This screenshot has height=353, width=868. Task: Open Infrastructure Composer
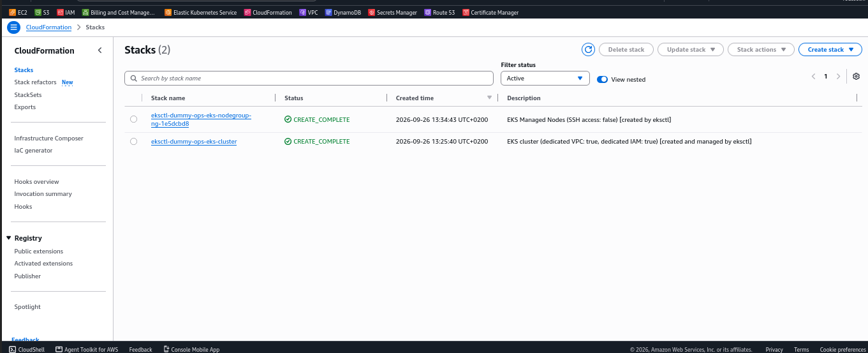click(48, 139)
